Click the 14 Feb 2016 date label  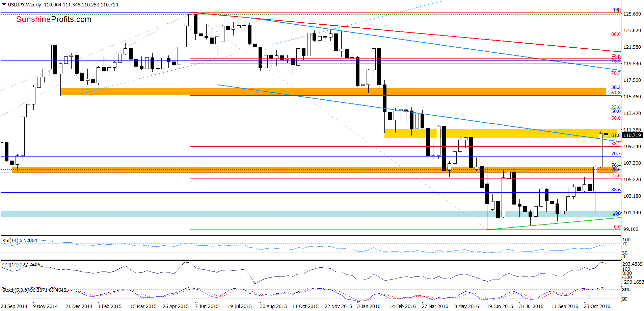(403, 306)
